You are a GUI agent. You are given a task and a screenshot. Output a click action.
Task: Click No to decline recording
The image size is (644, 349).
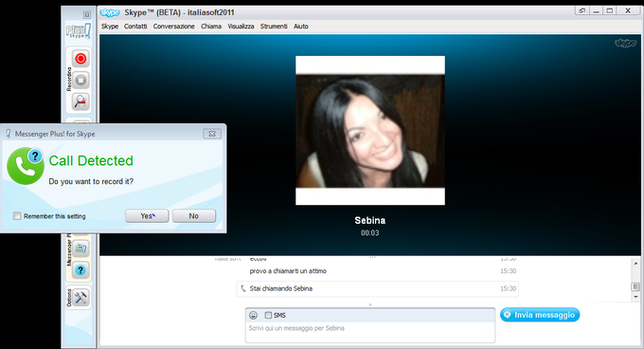(x=194, y=216)
